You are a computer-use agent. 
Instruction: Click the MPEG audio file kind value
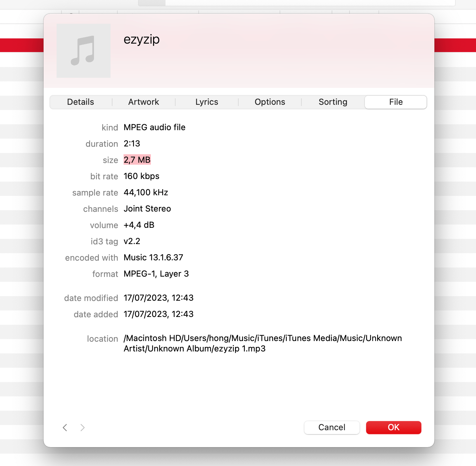point(154,127)
